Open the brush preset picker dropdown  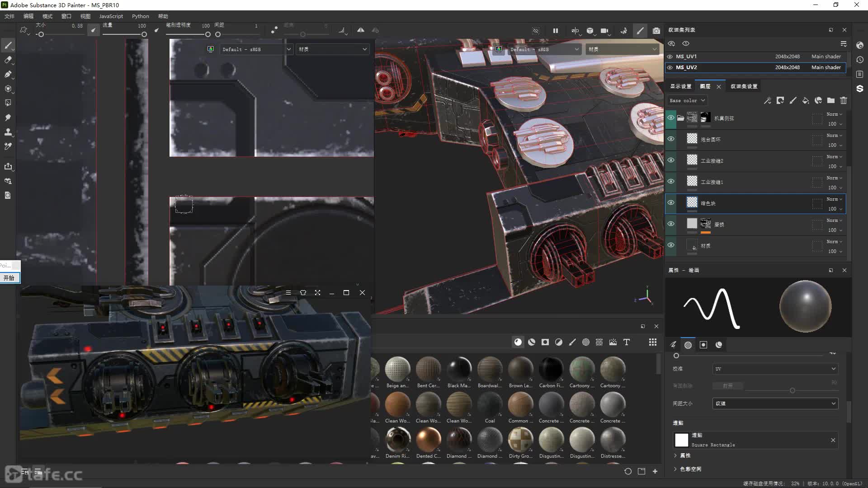[x=24, y=30]
